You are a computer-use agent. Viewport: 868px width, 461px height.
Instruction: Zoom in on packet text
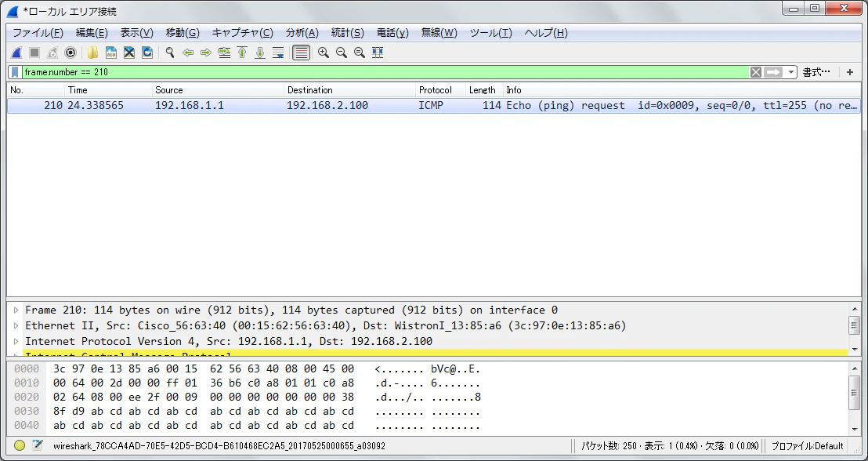(324, 53)
